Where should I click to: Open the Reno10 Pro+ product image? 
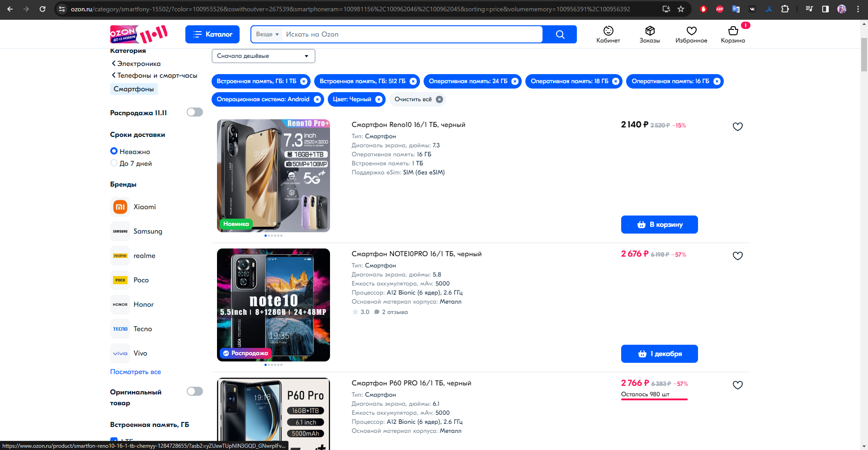pos(274,176)
